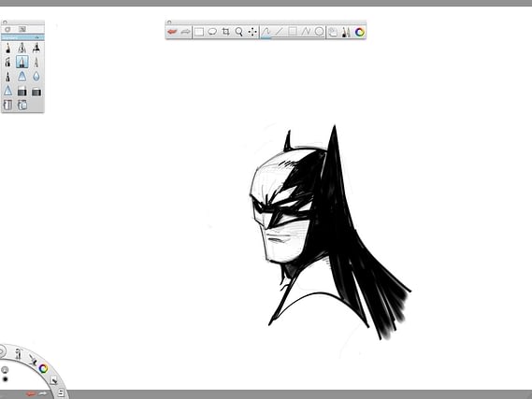The image size is (532, 399).
Task: Open the color wheel on the lagoon arc
Action: 43,368
